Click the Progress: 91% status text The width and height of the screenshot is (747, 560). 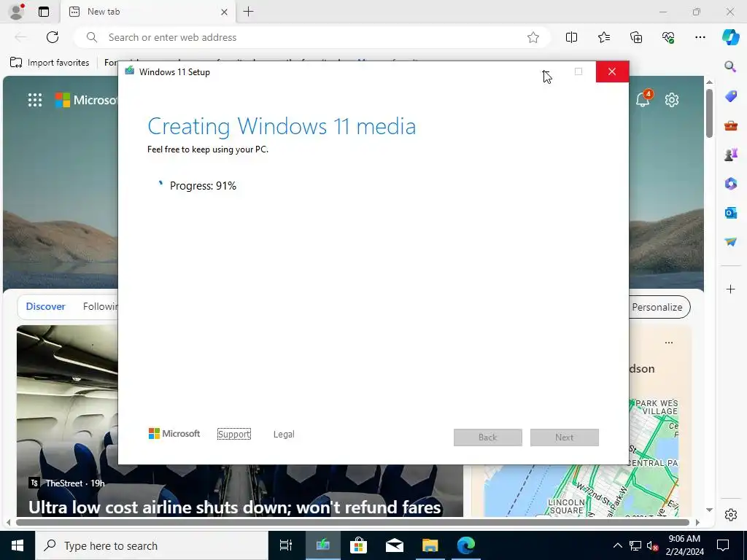click(x=203, y=186)
